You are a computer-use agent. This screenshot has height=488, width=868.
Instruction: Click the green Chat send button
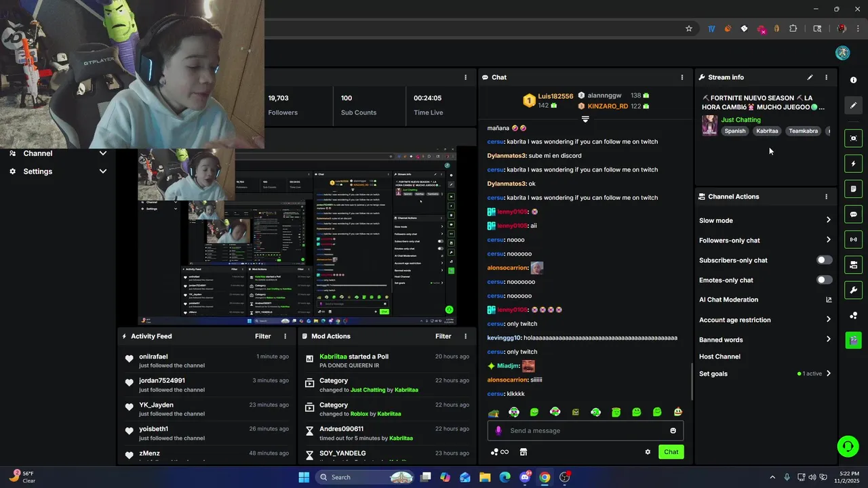click(671, 452)
